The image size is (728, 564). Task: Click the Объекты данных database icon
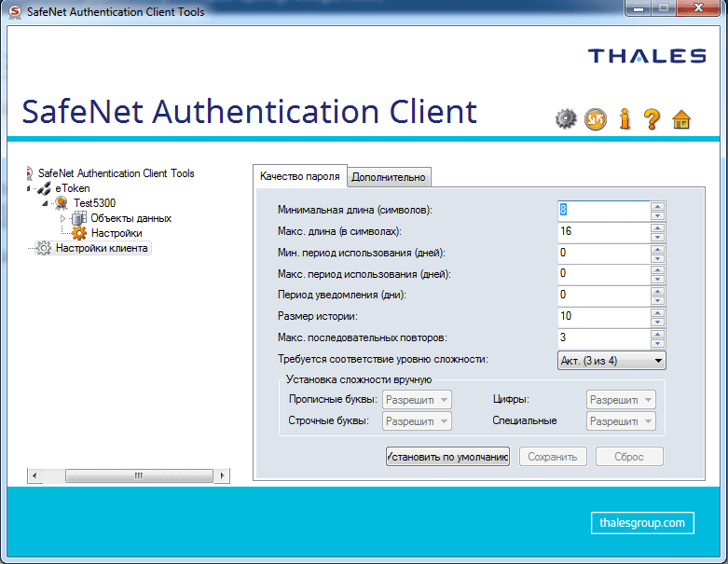coord(79,218)
